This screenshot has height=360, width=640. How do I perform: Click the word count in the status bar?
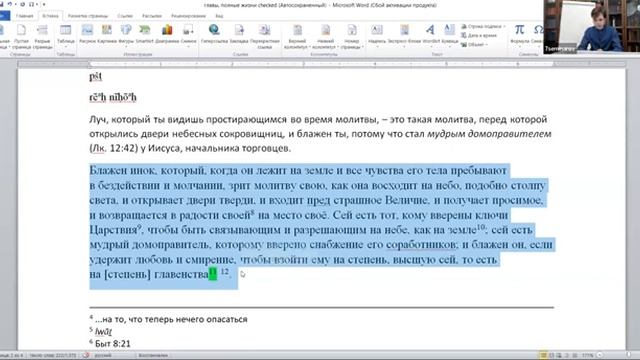pyautogui.click(x=53, y=356)
